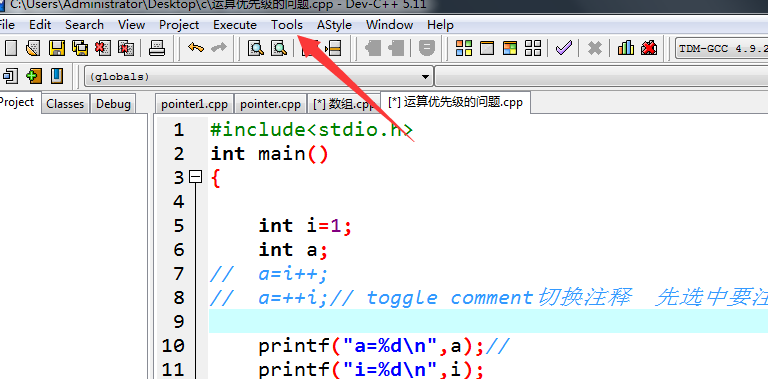Switch to the Project side panel tab
768x379 pixels.
pos(19,102)
